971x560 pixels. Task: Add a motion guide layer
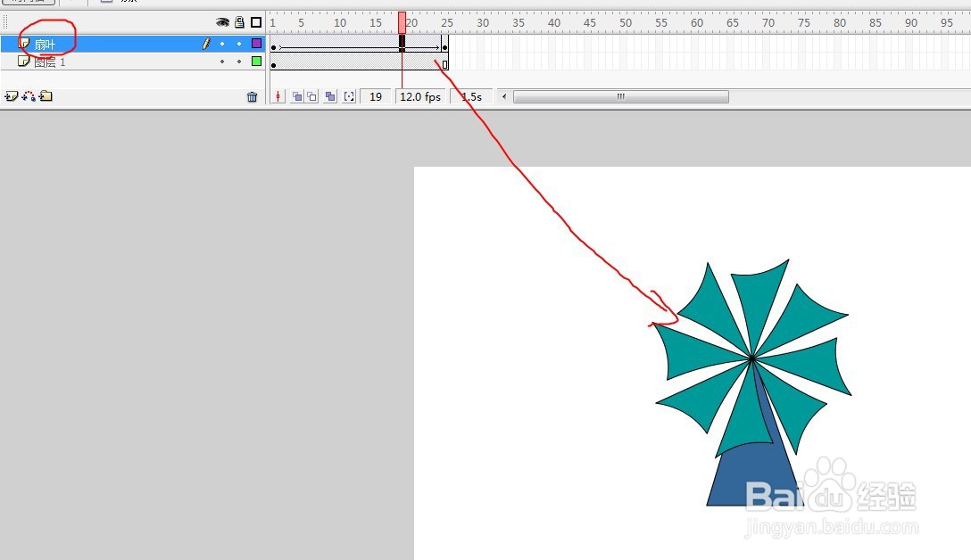29,96
